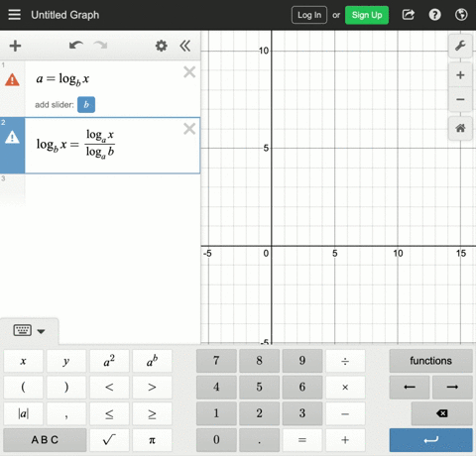Tap the 2 key
This screenshot has width=476, height=456.
pyautogui.click(x=259, y=413)
